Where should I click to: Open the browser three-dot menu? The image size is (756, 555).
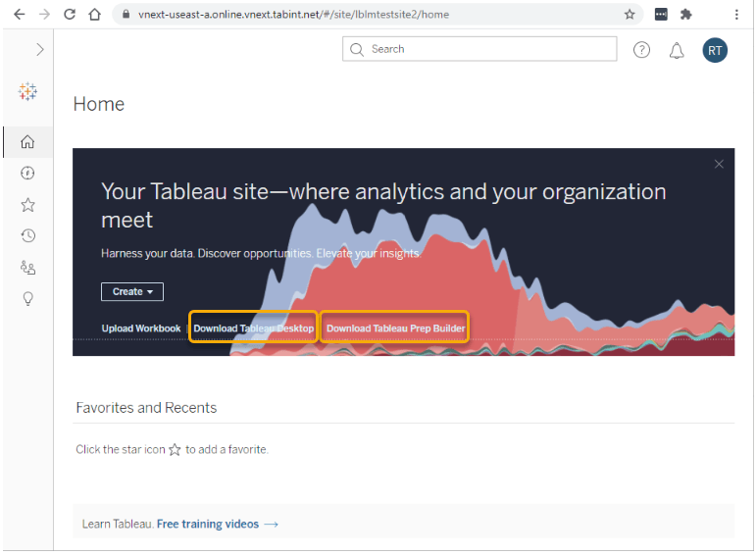[x=736, y=15]
